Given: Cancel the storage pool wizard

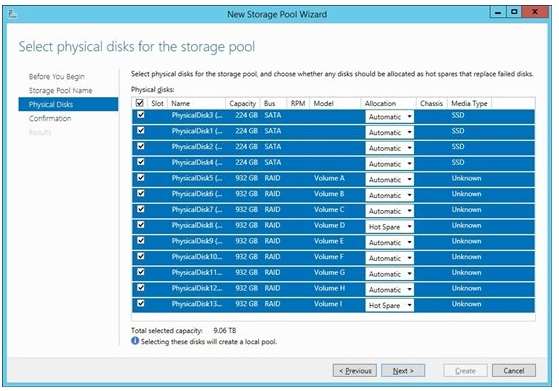Looking at the screenshot, I should (x=514, y=371).
